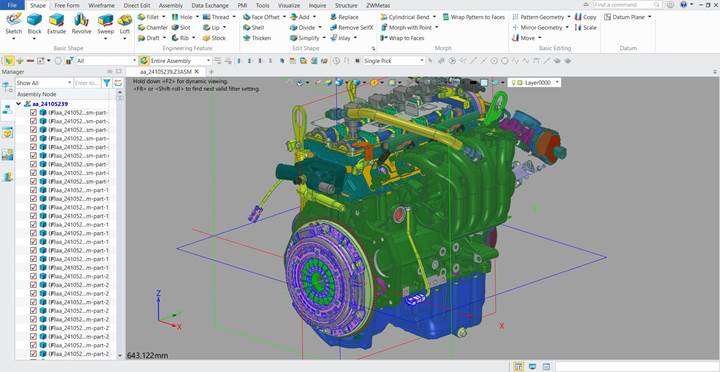Click the Mirror Geometry tool
720x372 pixels.
coord(537,28)
